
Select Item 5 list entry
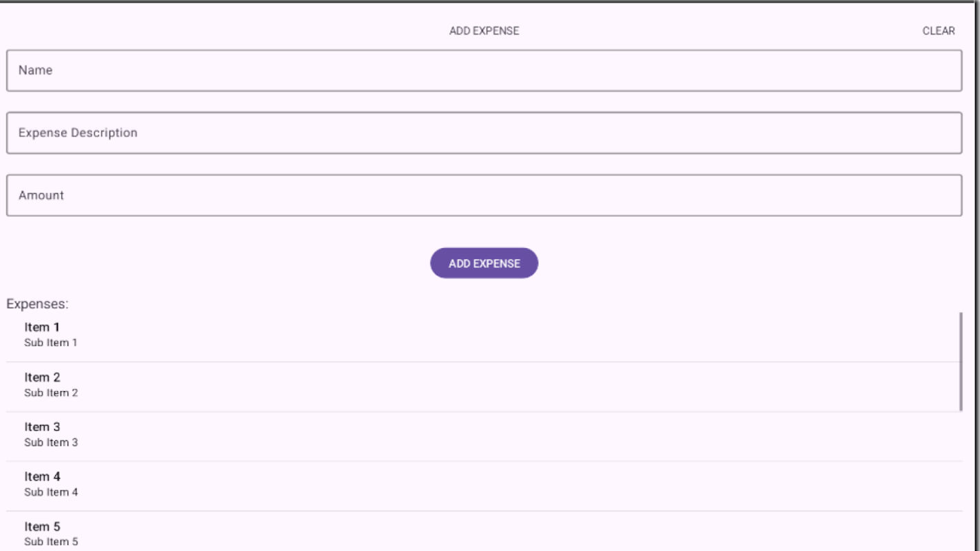coord(484,532)
